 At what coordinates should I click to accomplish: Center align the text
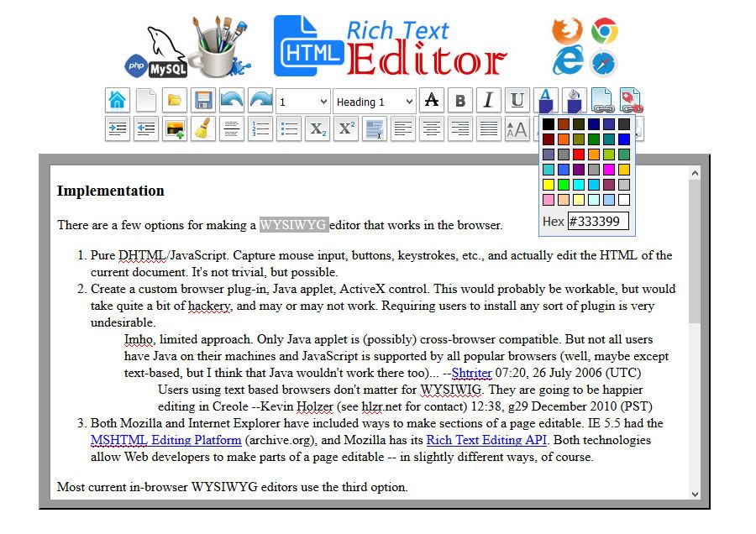click(432, 128)
